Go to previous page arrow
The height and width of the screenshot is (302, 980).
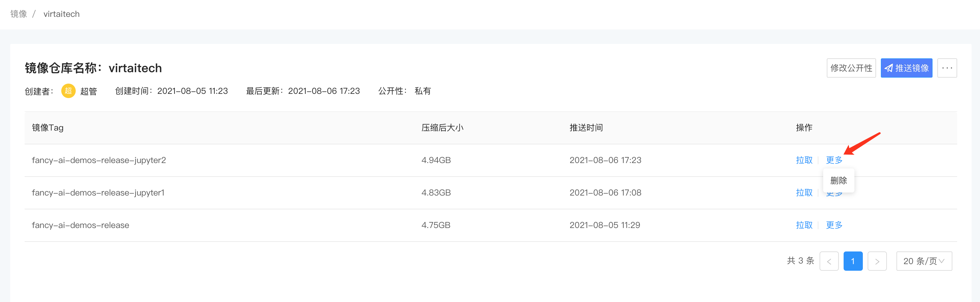829,261
